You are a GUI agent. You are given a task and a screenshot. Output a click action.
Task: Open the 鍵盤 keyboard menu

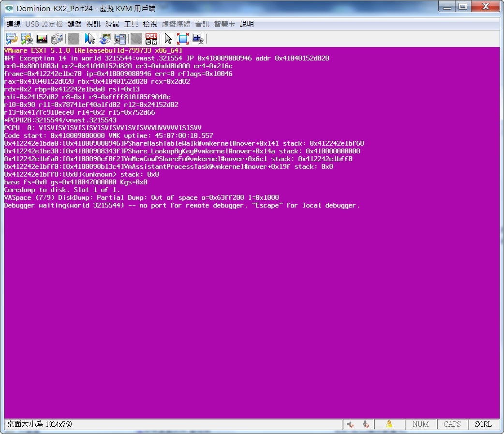pos(74,23)
